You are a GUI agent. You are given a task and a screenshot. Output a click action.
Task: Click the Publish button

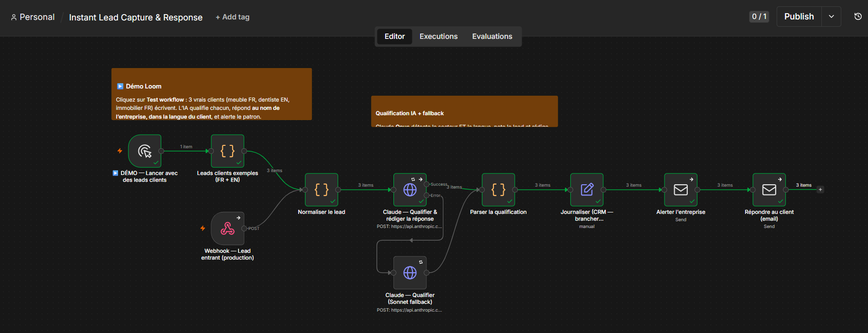[799, 17]
